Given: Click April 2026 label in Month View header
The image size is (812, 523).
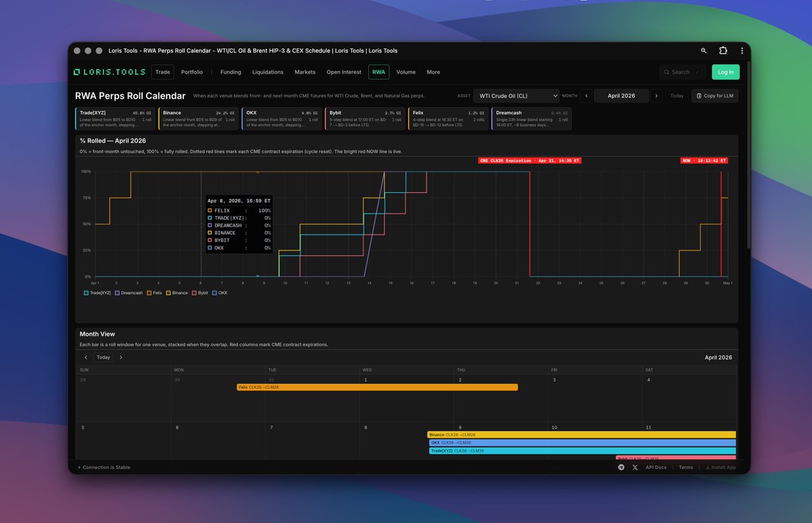Looking at the screenshot, I should click(719, 357).
